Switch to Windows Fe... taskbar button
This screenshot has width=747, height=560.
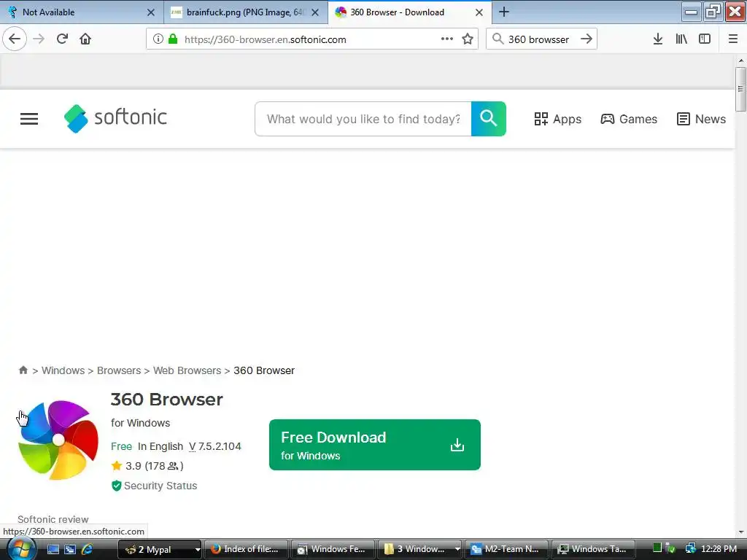[x=333, y=550]
